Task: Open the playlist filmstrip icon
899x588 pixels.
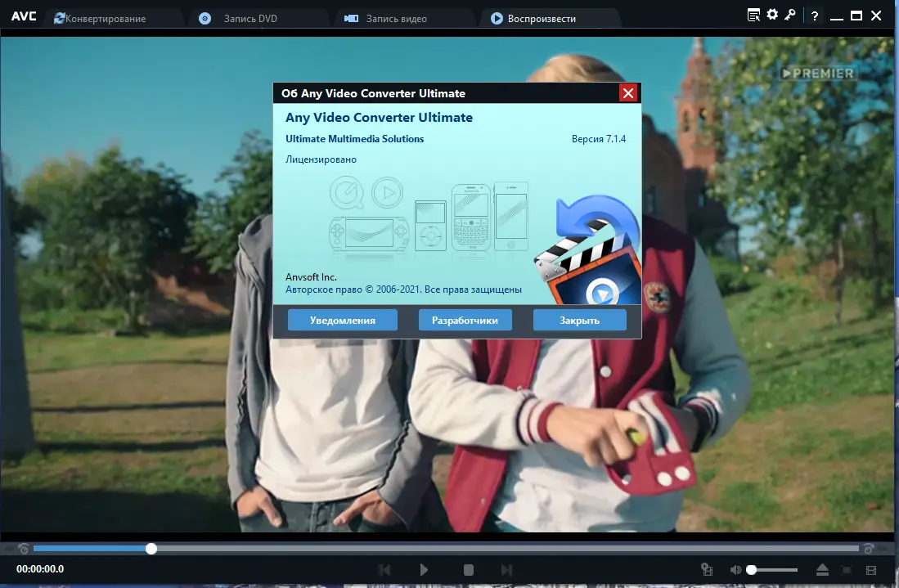Action: 870,569
